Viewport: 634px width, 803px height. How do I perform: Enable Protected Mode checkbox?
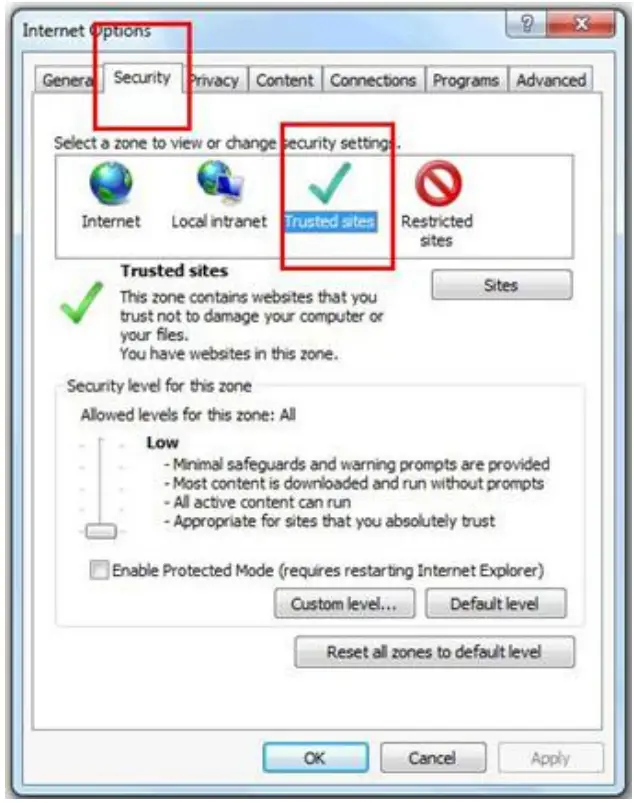[99, 570]
